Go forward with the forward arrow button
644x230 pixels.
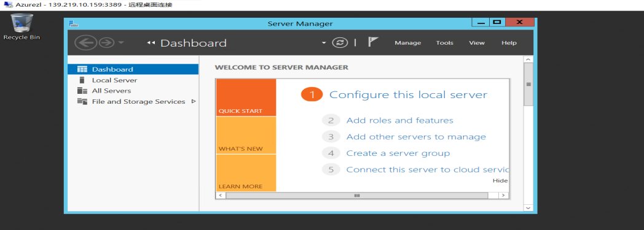coord(106,43)
